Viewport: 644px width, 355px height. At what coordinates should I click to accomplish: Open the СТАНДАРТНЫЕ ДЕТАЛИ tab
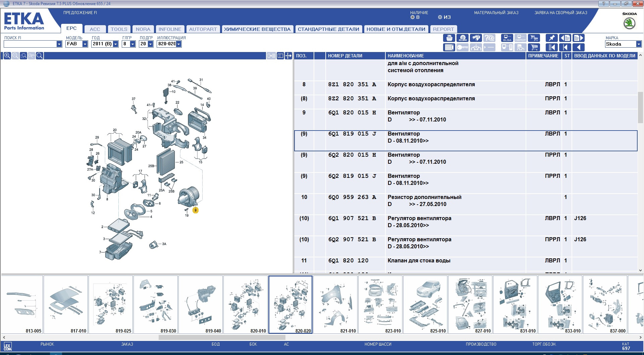(328, 29)
